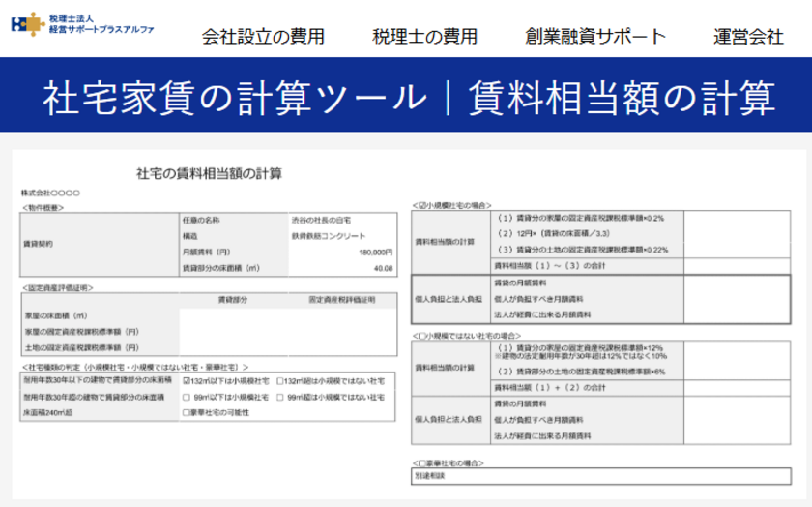Open 会社設立の費用 menu item
This screenshot has width=812, height=507.
pyautogui.click(x=263, y=37)
